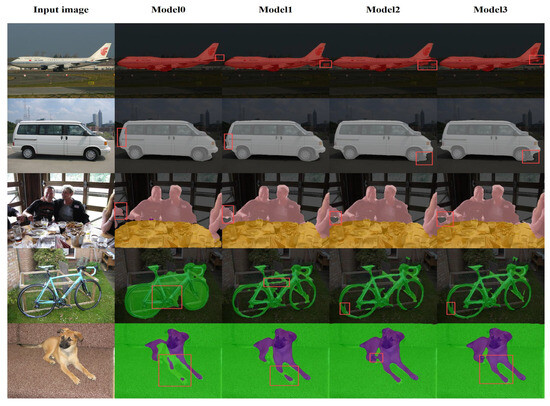Click the Model3 purple dog segmentation result
Viewport: 550px width, 406px height.
[495, 354]
